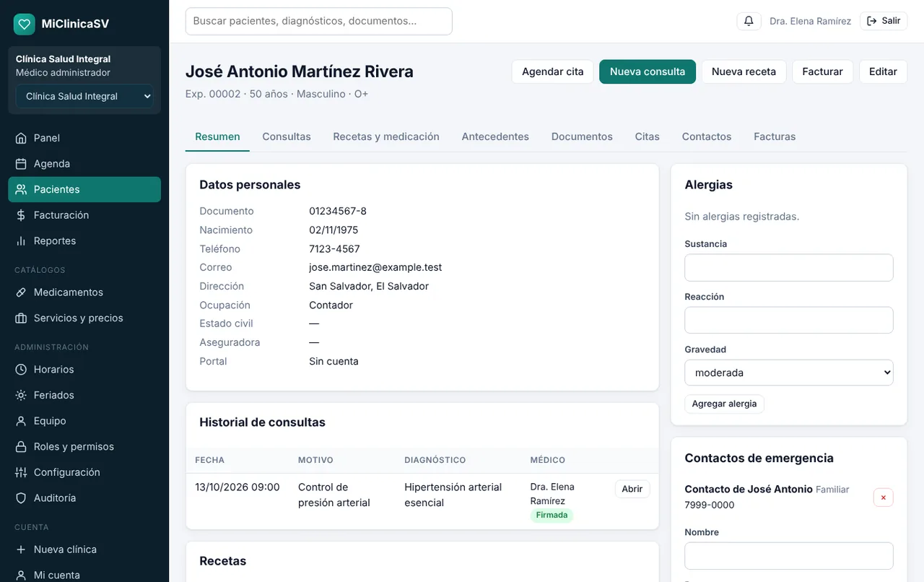Click the Reacción input field
Screen dimensions: 924x582
pos(789,320)
